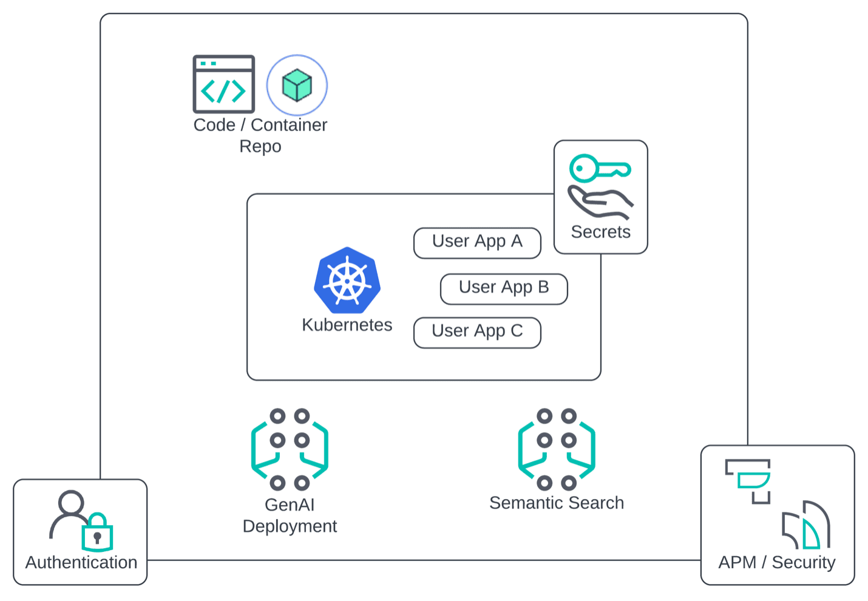Image resolution: width=868 pixels, height=601 pixels.
Task: Click the Kubernetes text label
Action: (x=347, y=325)
